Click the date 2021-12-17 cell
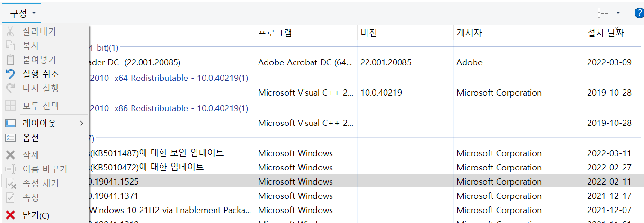The height and width of the screenshot is (223, 644). [x=609, y=196]
